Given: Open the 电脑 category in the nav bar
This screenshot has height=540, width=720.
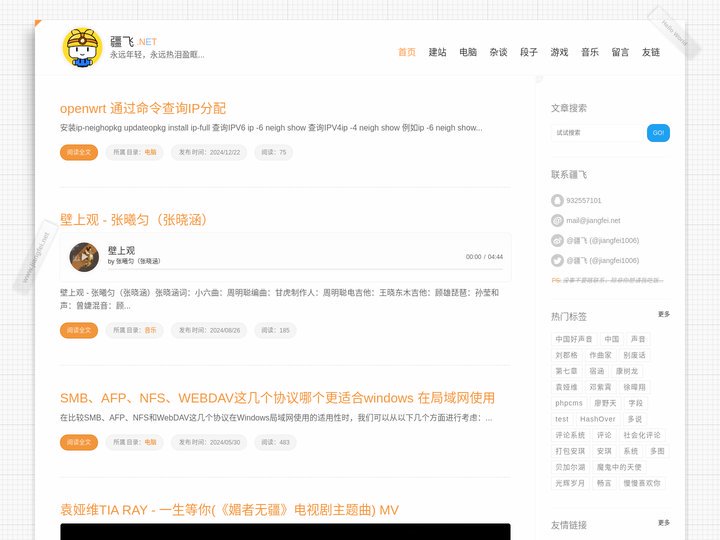Looking at the screenshot, I should (468, 52).
